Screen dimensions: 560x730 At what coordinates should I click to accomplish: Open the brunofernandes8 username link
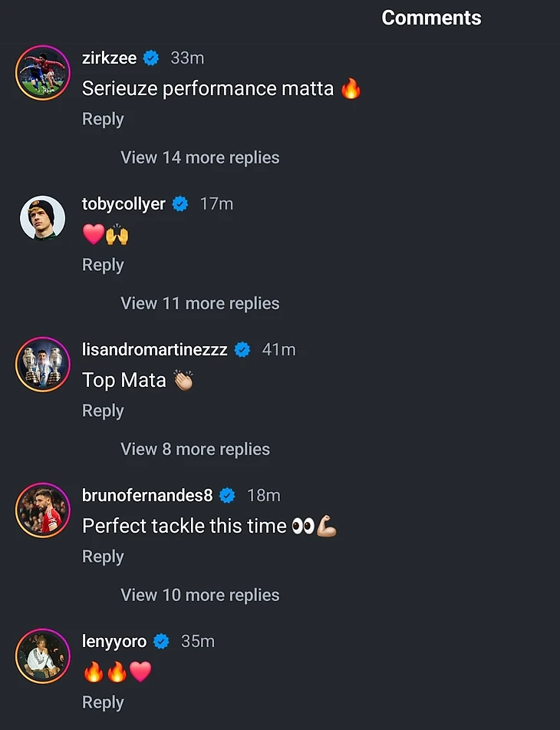pos(147,496)
